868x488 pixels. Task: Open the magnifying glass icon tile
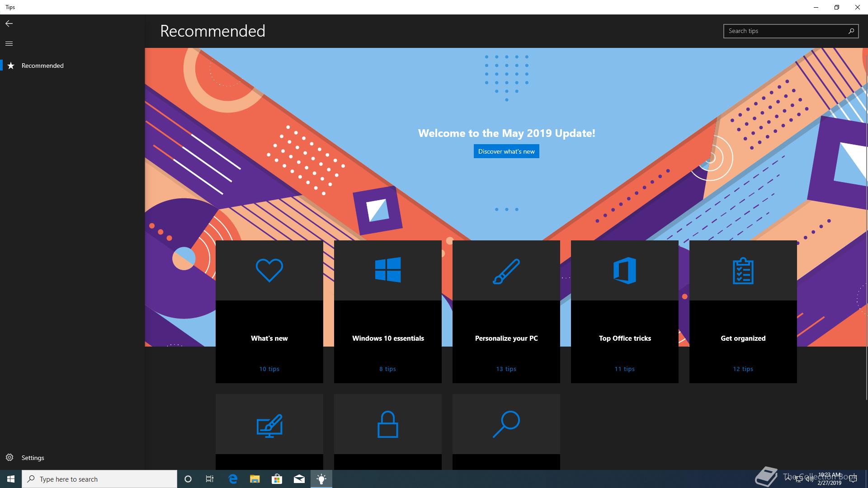tap(506, 424)
